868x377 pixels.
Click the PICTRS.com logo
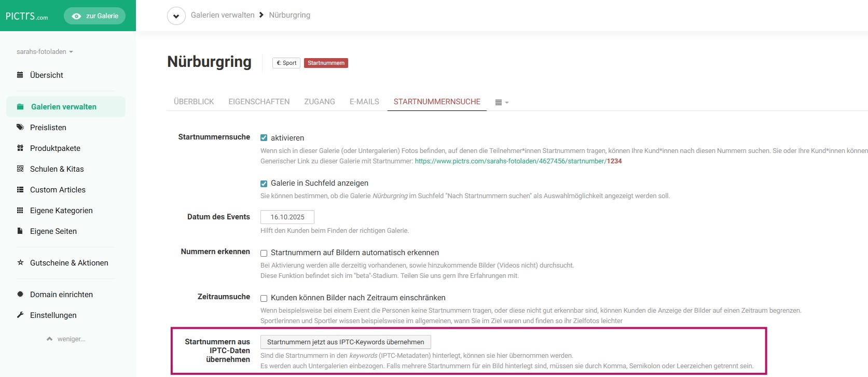coord(26,16)
